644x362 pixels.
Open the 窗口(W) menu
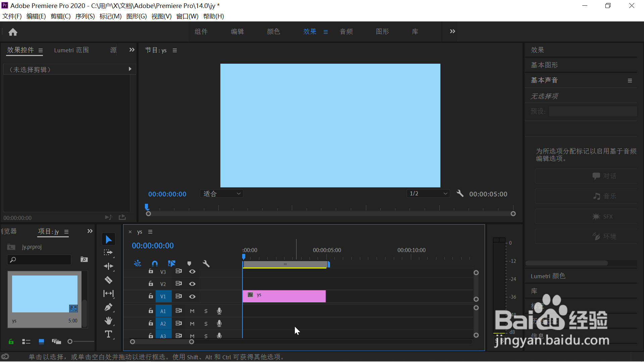coord(187,16)
